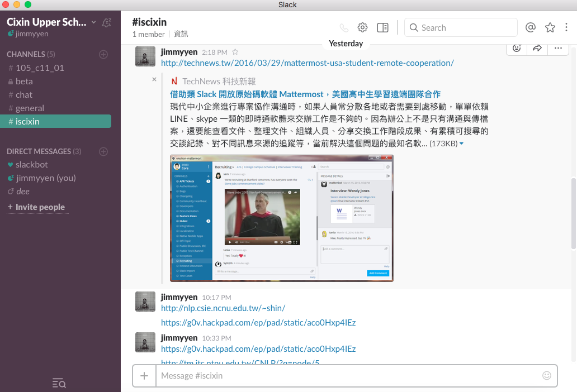Screen dimensions: 577x392
Task: Open message actions three-dot menu
Action: pyautogui.click(x=558, y=49)
